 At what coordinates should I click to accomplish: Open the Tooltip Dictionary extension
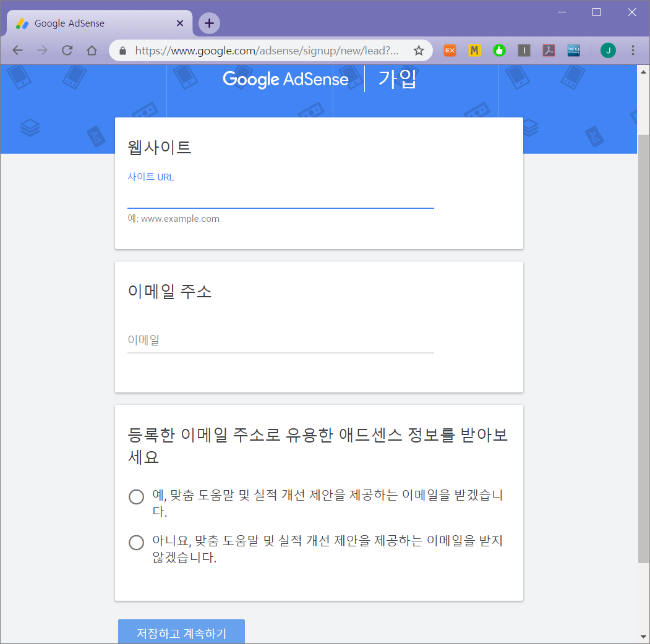(x=574, y=51)
